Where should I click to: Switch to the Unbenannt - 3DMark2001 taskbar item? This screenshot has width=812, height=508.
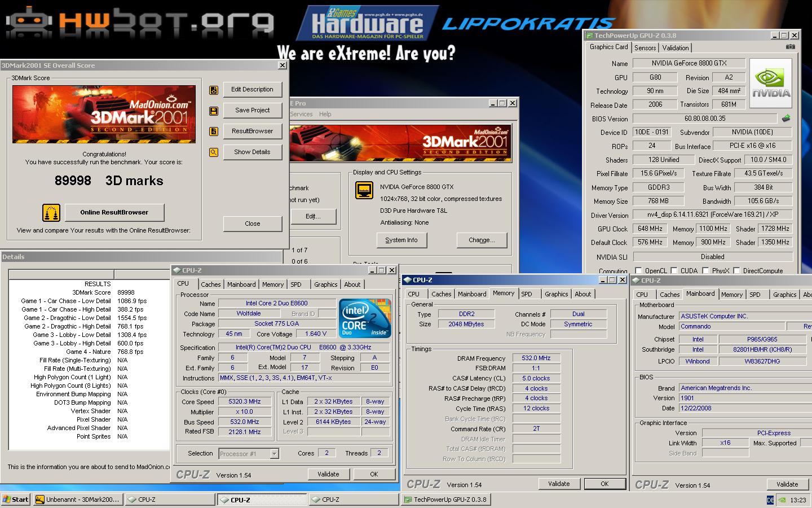tap(77, 500)
